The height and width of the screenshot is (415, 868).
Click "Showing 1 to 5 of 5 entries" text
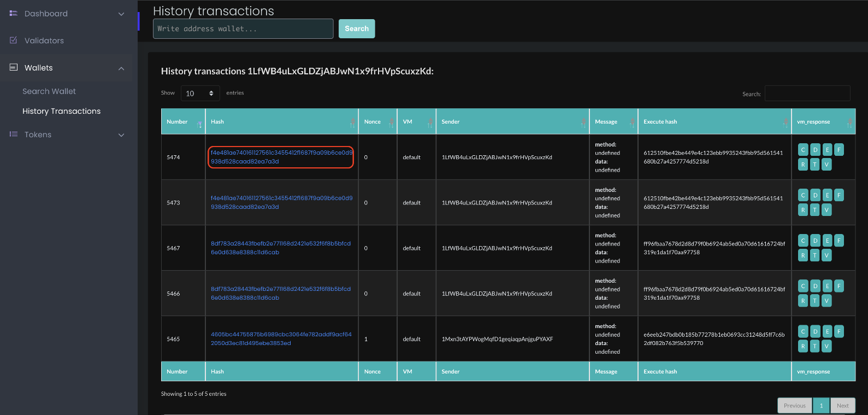pos(193,394)
